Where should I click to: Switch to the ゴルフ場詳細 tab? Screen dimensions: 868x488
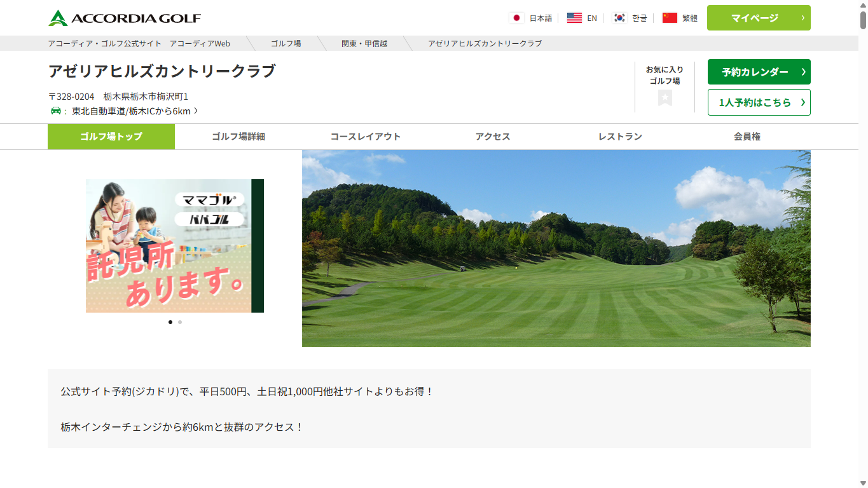point(238,137)
